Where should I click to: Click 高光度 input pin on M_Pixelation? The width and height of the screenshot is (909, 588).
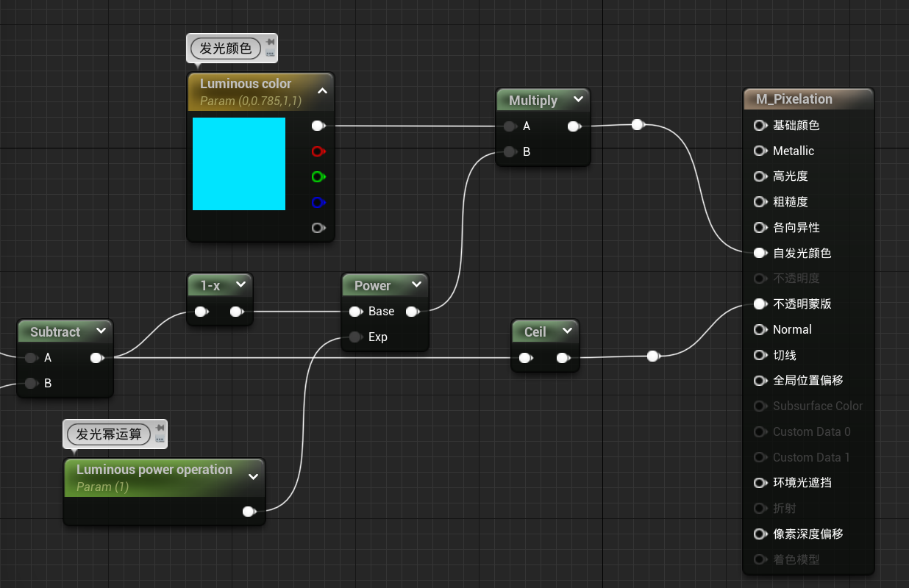(760, 176)
